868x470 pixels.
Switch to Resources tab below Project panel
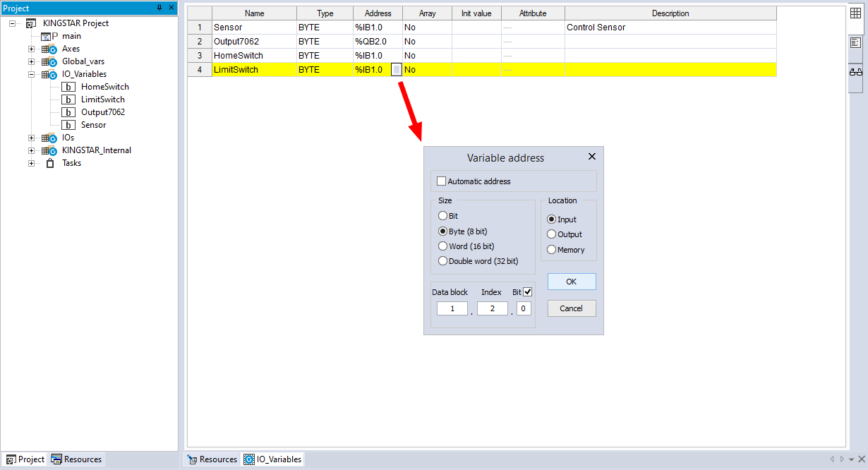click(76, 459)
